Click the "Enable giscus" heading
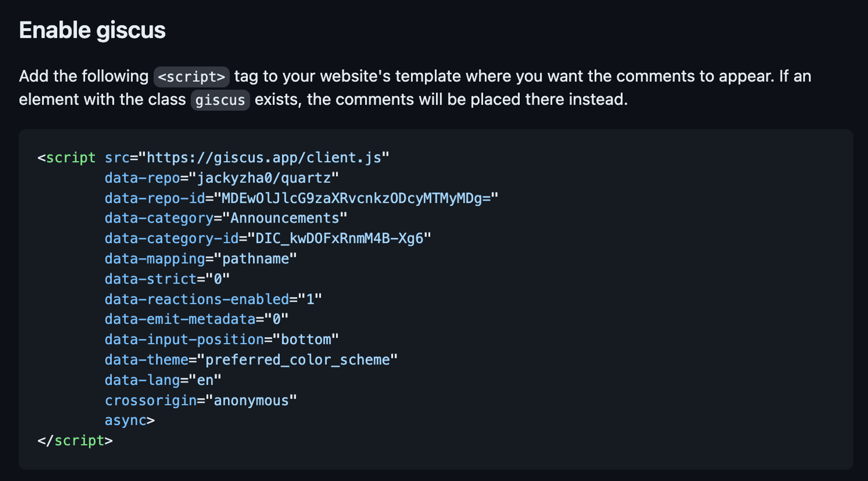This screenshot has width=868, height=481. pos(92,30)
